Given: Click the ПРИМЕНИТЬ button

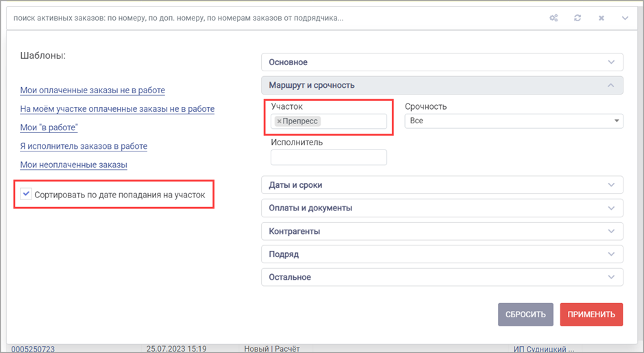Looking at the screenshot, I should (591, 315).
